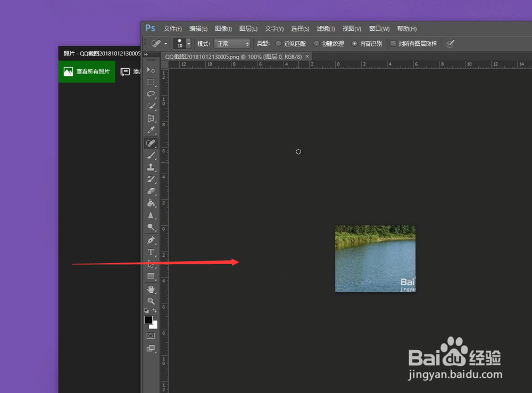The width and height of the screenshot is (532, 393).
Task: Select the Pen tool
Action: tap(151, 240)
